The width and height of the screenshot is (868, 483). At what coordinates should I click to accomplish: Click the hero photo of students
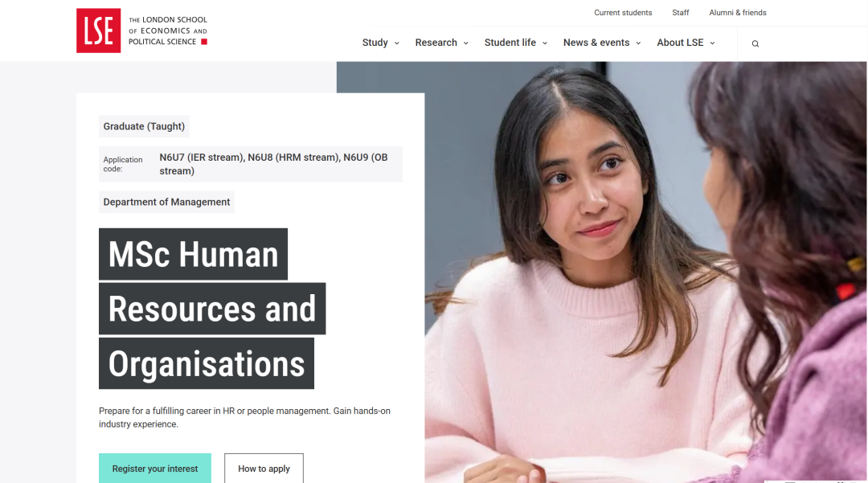646,272
